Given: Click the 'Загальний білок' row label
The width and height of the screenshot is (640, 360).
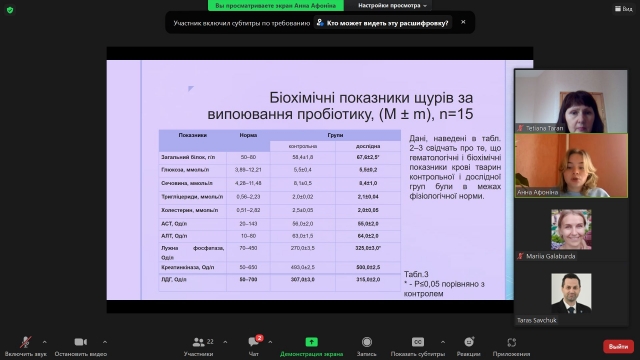Looking at the screenshot, I should (188, 157).
